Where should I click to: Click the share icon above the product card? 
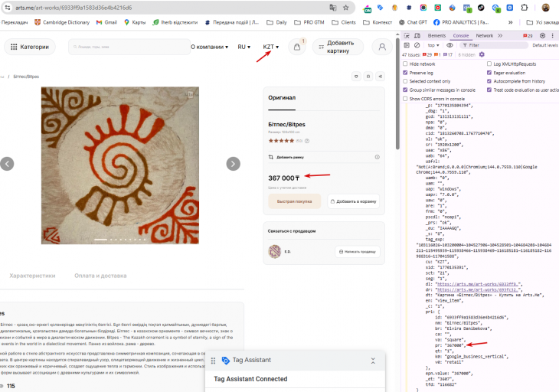tap(381, 77)
